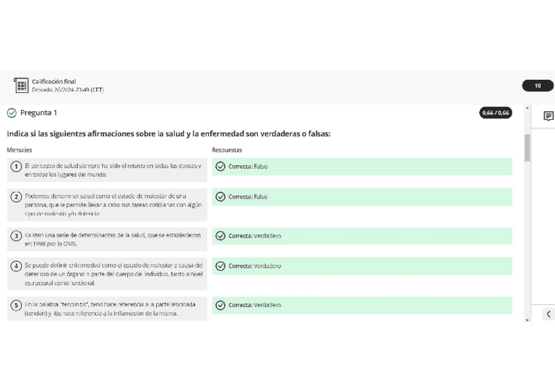Screen dimensions: 555x392
Task: Collapse the side panel with the chevron arrow
Action: click(548, 314)
